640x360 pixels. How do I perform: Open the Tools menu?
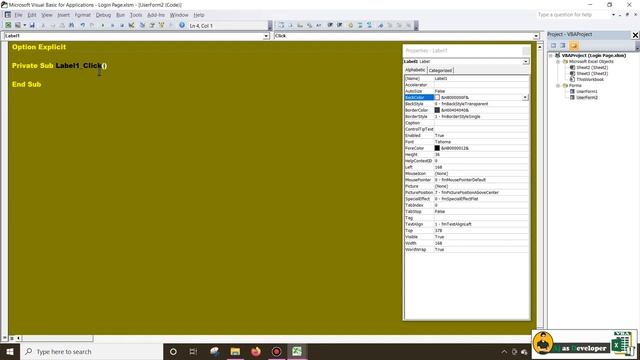(136, 15)
